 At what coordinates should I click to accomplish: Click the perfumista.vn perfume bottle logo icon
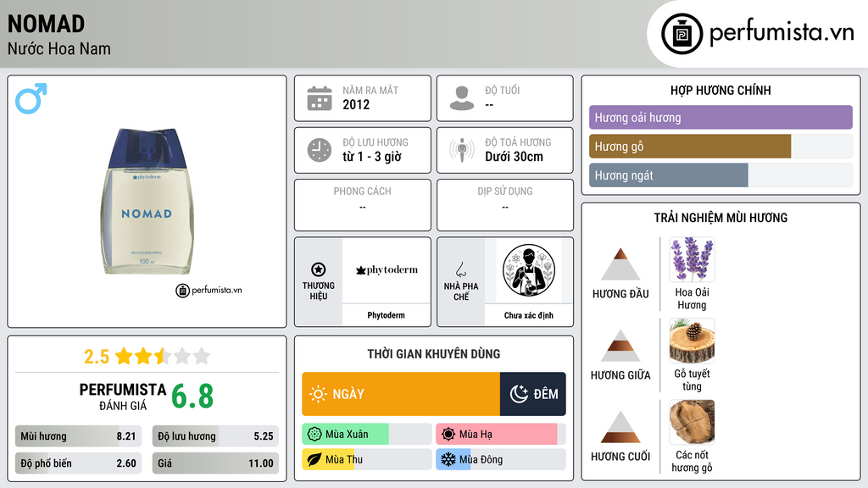point(682,34)
